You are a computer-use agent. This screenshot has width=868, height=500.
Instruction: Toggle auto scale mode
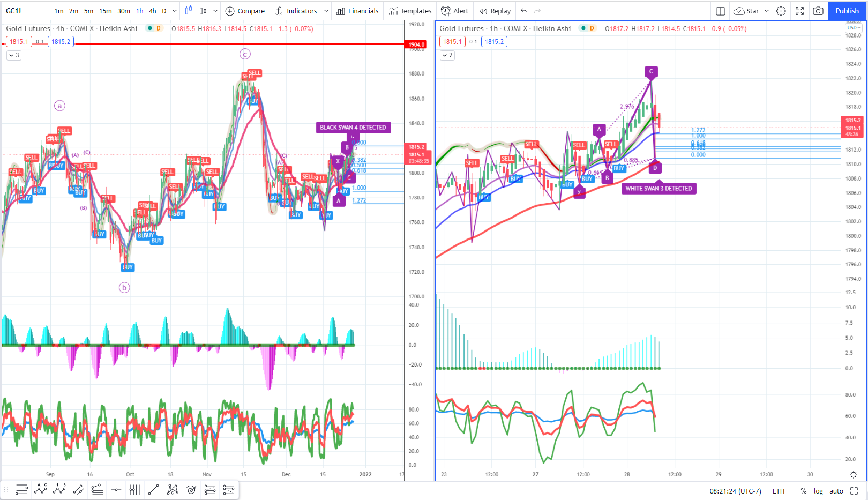836,491
